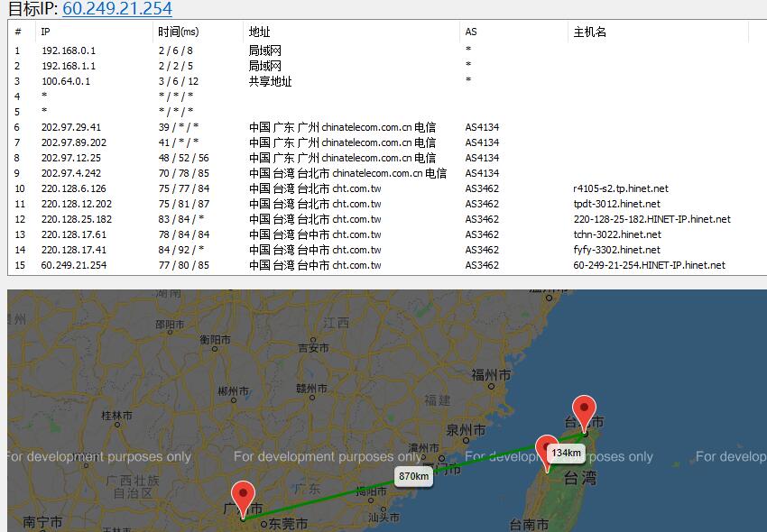
Task: Select hop 13 IP 220.128.17.61
Action: 74,234
